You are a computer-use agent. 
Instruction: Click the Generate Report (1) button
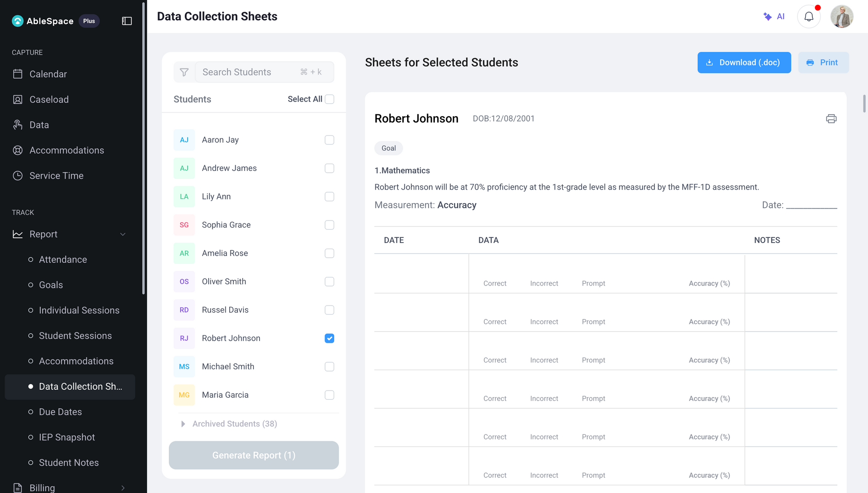[253, 455]
